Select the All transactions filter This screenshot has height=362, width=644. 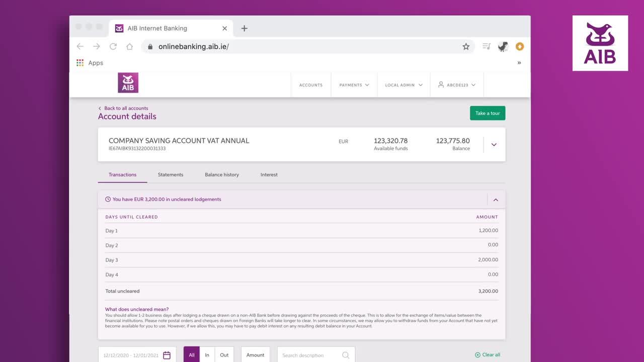click(x=191, y=355)
